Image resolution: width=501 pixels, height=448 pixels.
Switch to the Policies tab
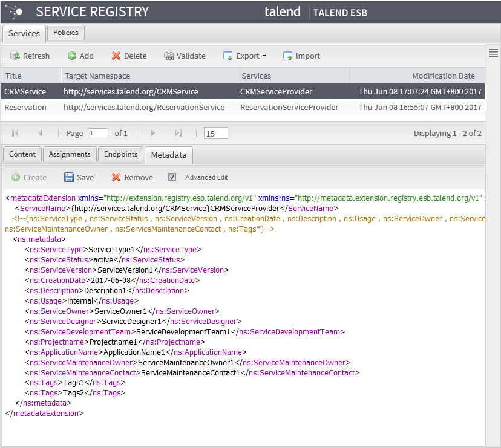[65, 33]
